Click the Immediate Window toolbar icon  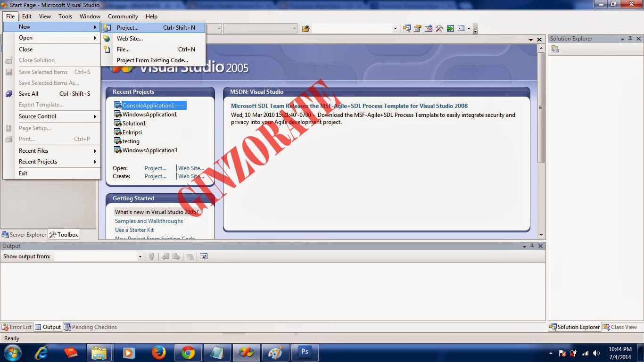point(450,28)
